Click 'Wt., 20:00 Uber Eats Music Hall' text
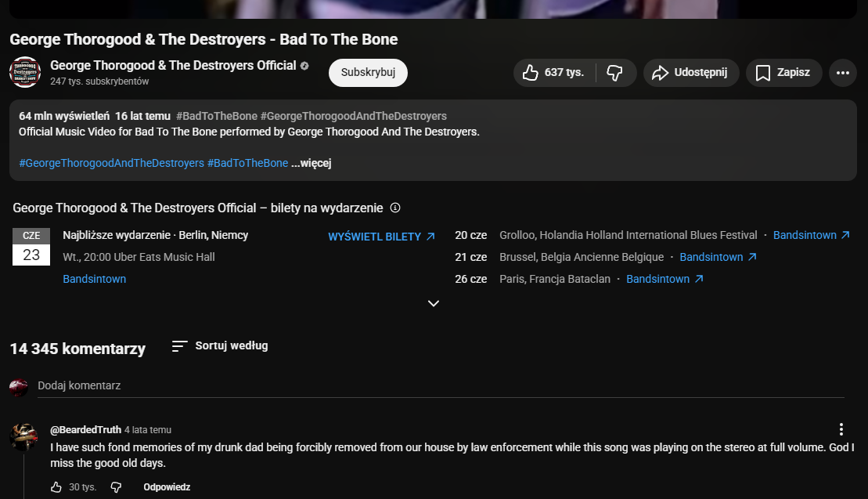 pyautogui.click(x=139, y=257)
